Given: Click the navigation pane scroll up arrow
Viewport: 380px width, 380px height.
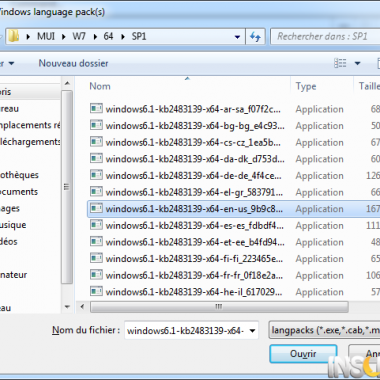Looking at the screenshot, I should click(x=67, y=83).
